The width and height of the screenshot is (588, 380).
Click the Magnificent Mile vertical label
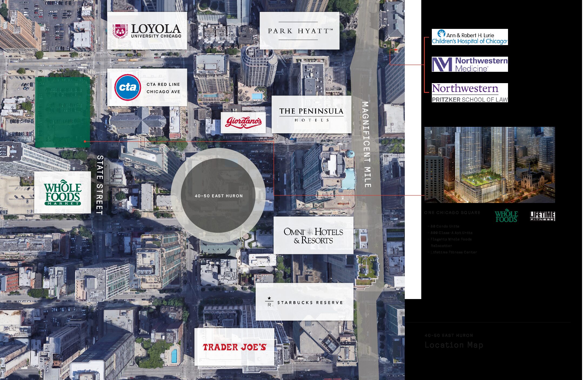366,145
